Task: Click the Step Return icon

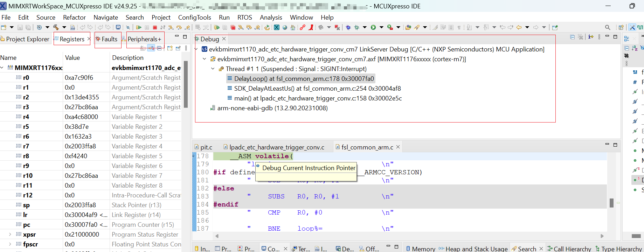Action: tap(187, 27)
